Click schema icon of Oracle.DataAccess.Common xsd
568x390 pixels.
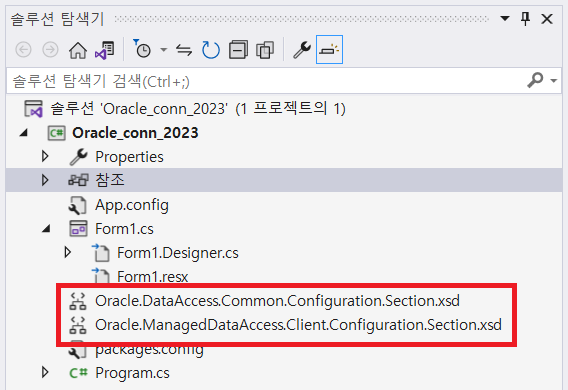coord(78,301)
